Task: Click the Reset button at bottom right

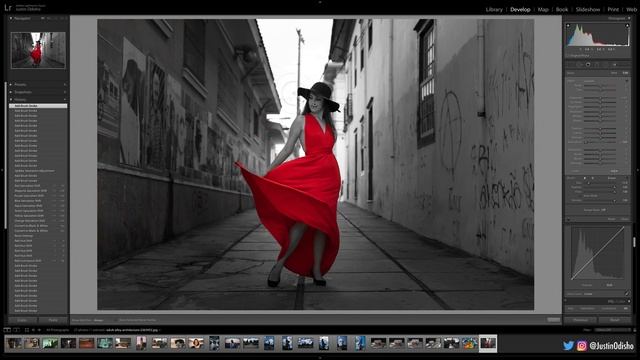Action: (x=615, y=320)
